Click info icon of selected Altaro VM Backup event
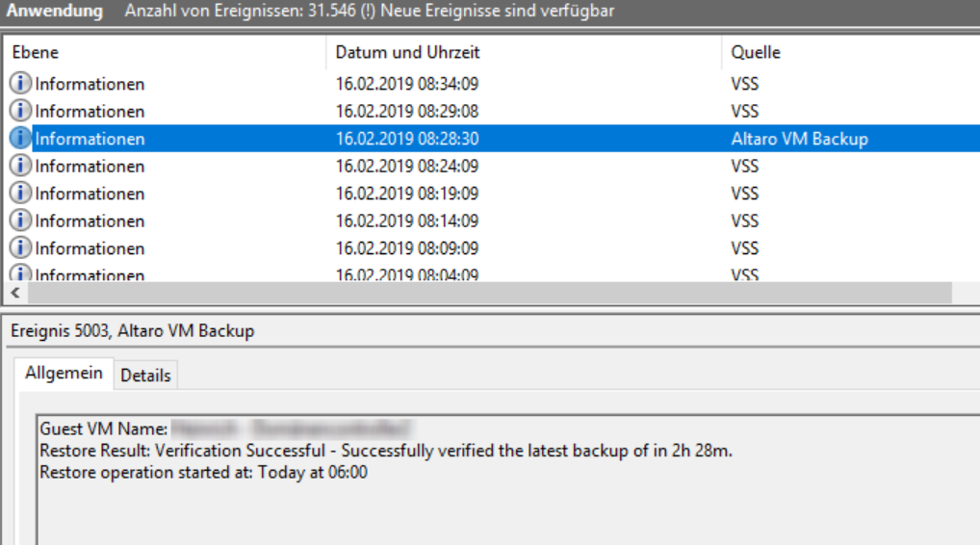Screen dimensions: 980x545 20,139
